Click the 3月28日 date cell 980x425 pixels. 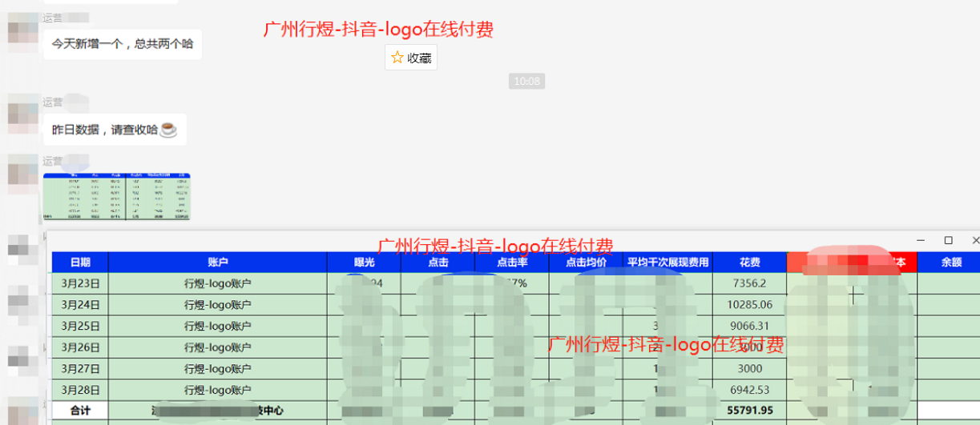coord(80,389)
